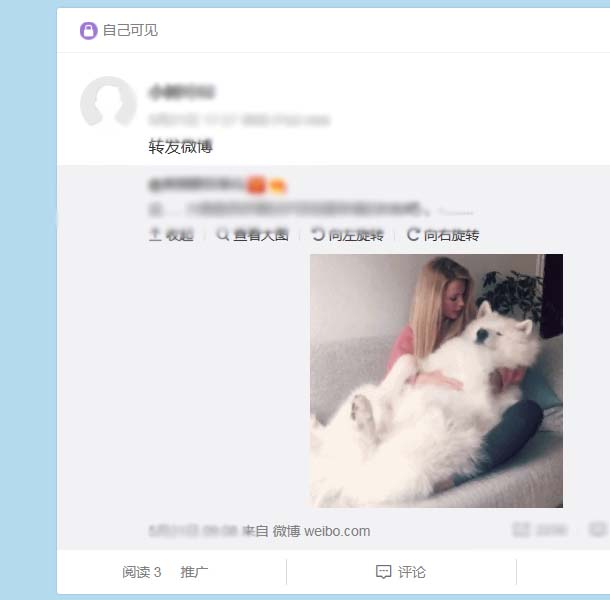
Task: Open the reposted author's blurred name
Action: coord(197,185)
